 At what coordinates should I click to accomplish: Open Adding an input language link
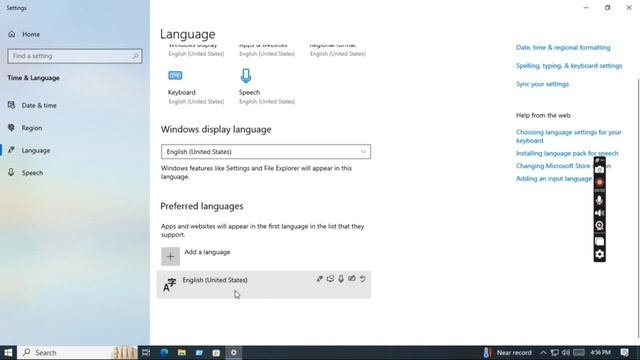pyautogui.click(x=553, y=179)
